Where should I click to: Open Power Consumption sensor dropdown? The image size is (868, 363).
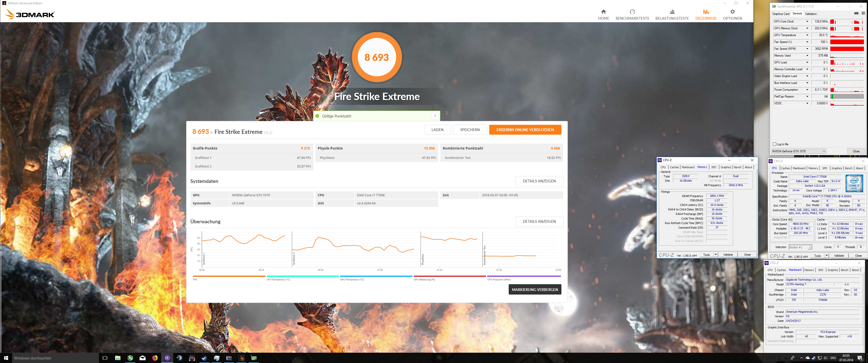807,90
